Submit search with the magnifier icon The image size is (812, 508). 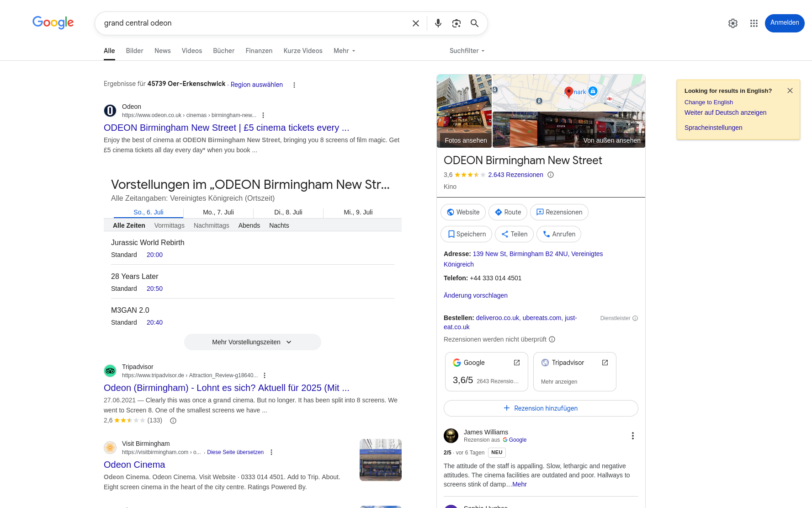point(475,23)
